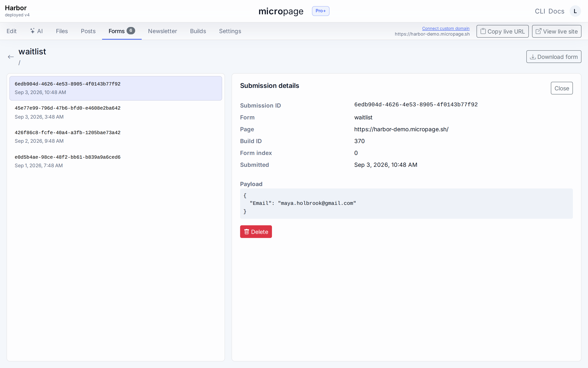Select submission 45e77e99-796d-47b6-bfd0-e4608e2ba642
This screenshot has width=588, height=368.
(116, 112)
